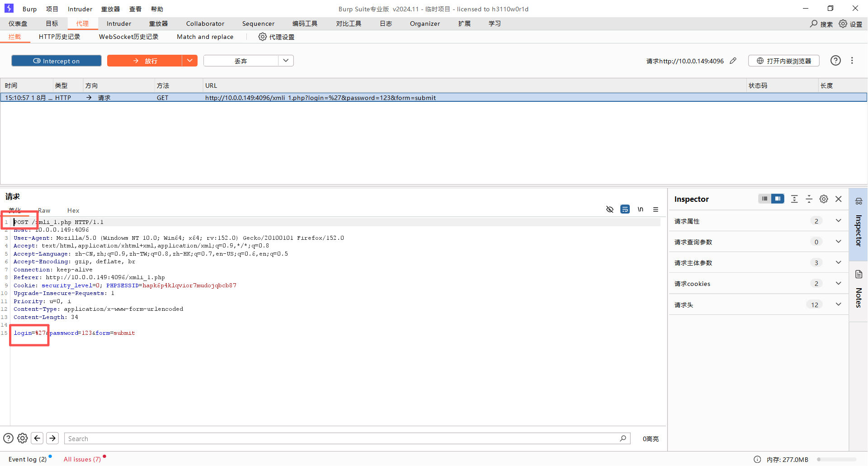Click the magnifier icon in the Search field

coord(623,438)
